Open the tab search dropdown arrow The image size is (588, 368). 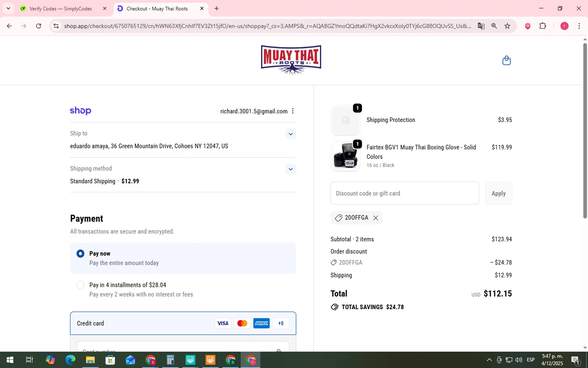pos(8,8)
